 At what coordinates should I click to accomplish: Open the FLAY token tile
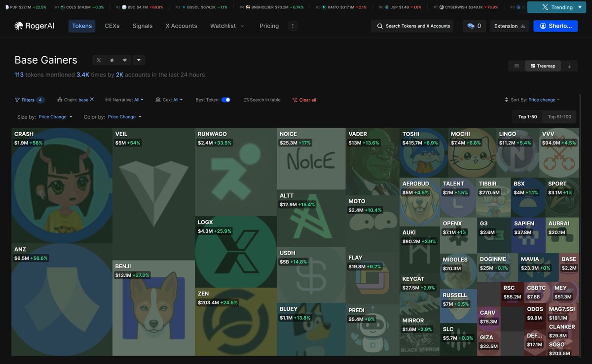(372, 278)
